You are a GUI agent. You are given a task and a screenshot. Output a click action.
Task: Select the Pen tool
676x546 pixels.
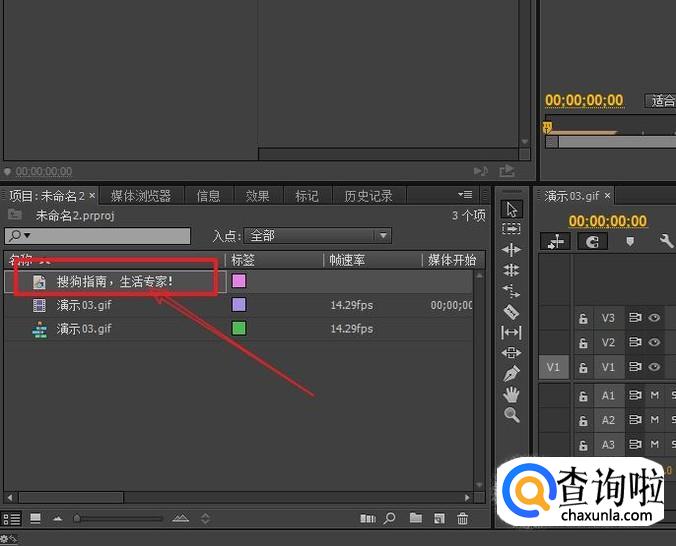(511, 373)
